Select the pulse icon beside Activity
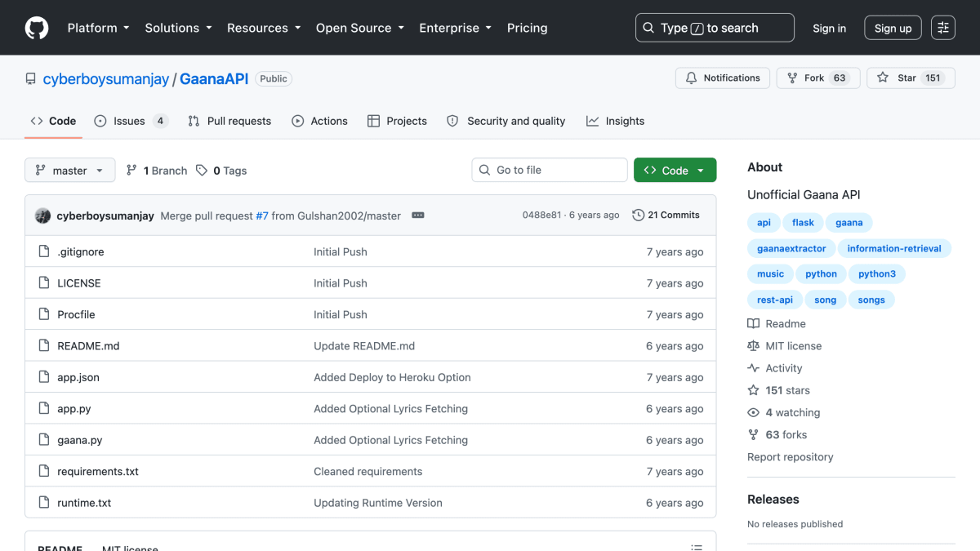 [753, 368]
